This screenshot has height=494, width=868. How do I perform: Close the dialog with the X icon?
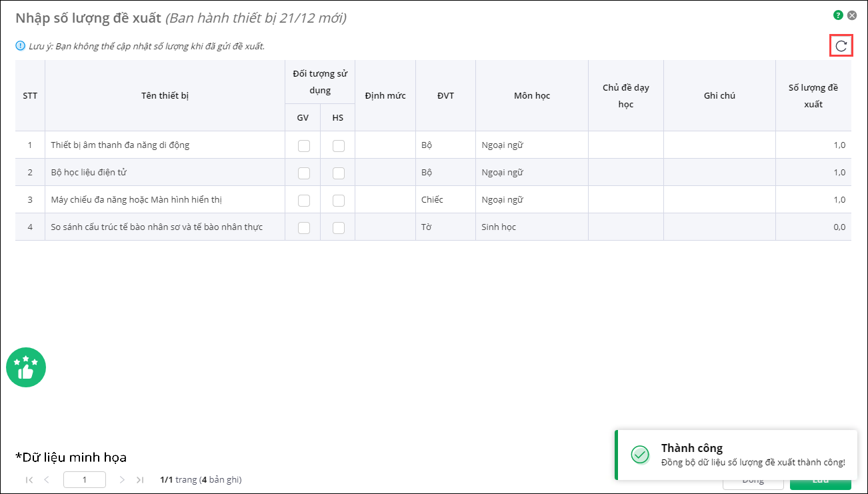[x=852, y=15]
